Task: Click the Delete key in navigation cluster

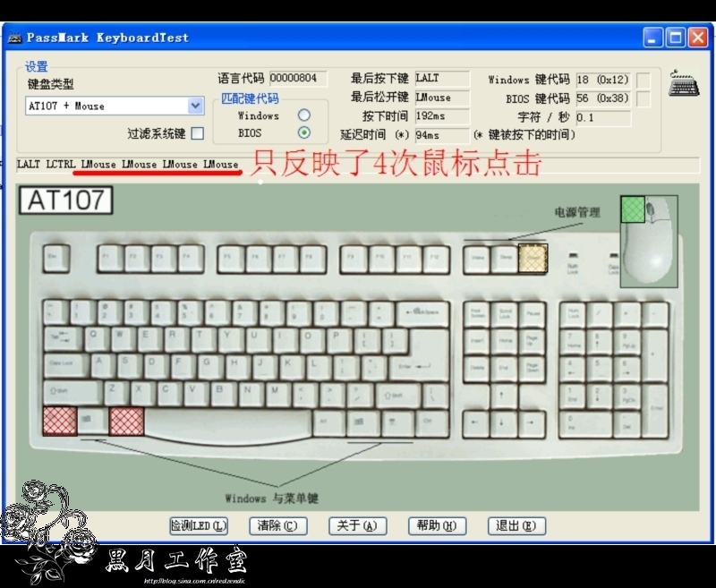Action: (477, 369)
